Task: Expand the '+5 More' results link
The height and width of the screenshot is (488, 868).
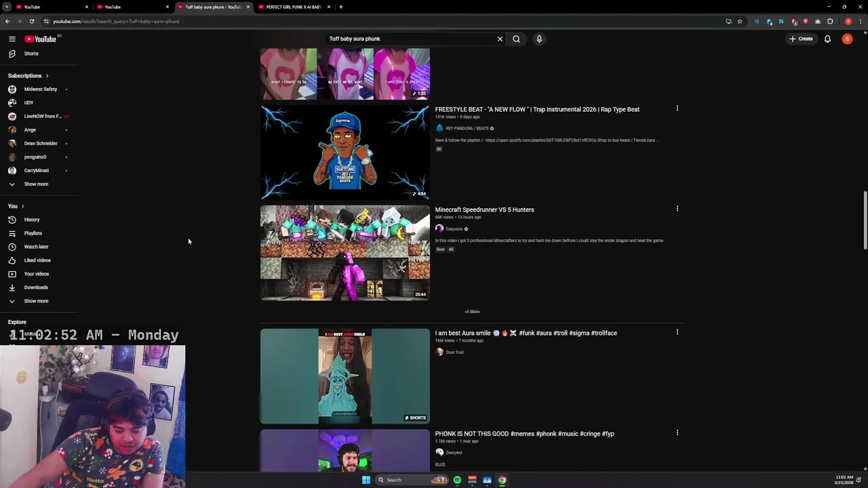Action: click(x=472, y=312)
